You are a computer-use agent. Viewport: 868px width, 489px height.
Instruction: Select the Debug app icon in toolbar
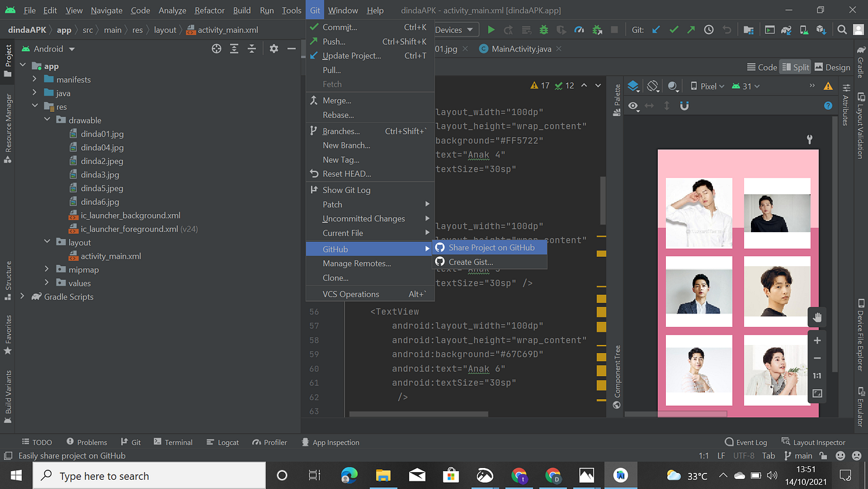[x=542, y=29]
